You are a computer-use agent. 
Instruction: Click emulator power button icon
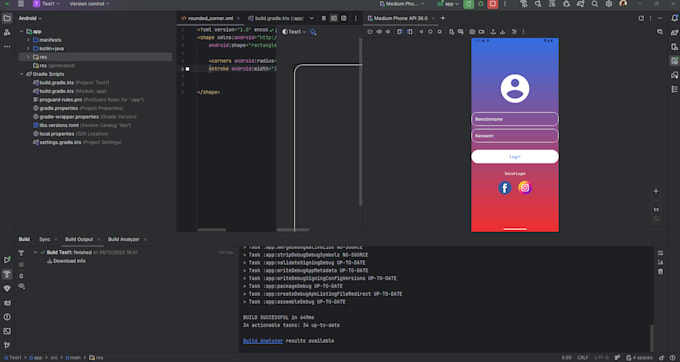370,32
